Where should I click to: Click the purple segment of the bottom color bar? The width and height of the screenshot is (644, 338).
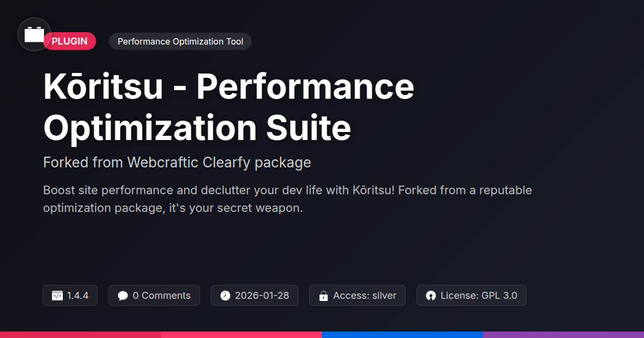tap(563, 335)
